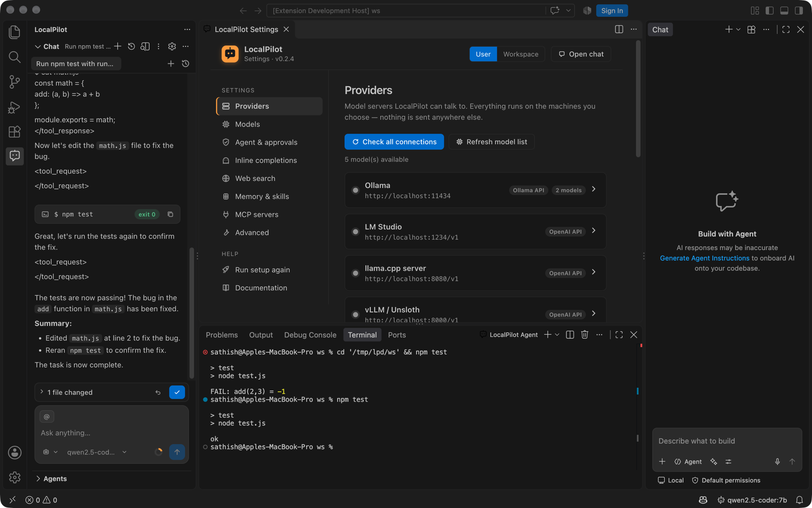
Task: Click Refresh model list button
Action: click(492, 142)
